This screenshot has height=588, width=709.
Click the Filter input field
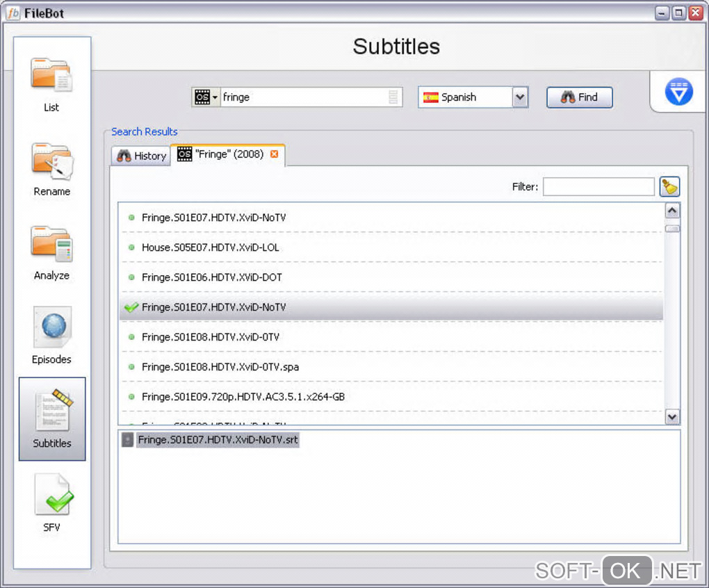point(598,187)
